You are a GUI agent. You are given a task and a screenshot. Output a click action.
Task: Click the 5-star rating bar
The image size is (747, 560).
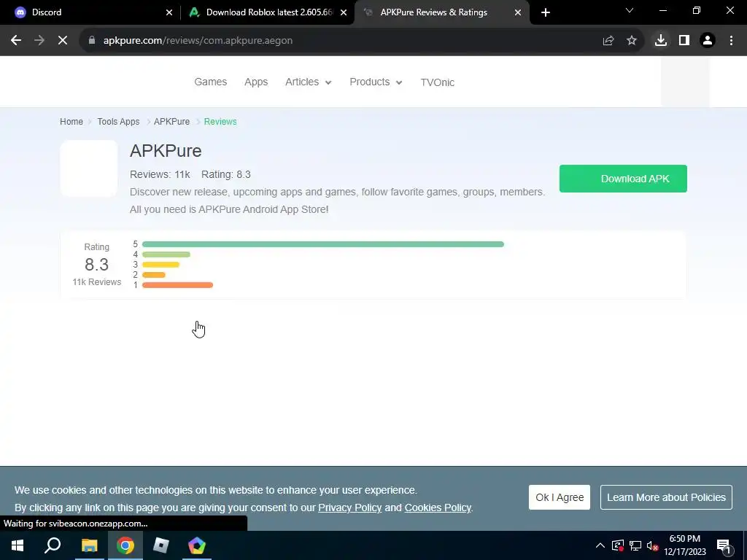[x=323, y=244]
